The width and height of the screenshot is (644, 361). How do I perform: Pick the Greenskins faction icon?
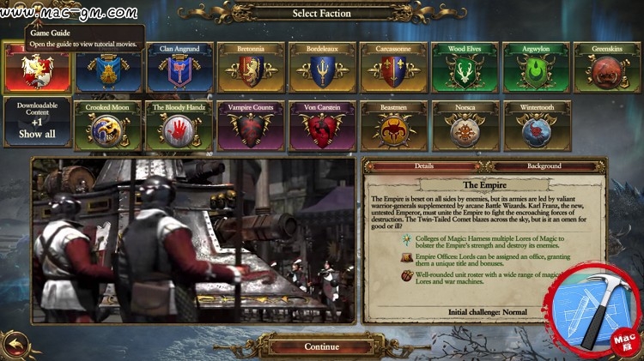click(x=607, y=68)
